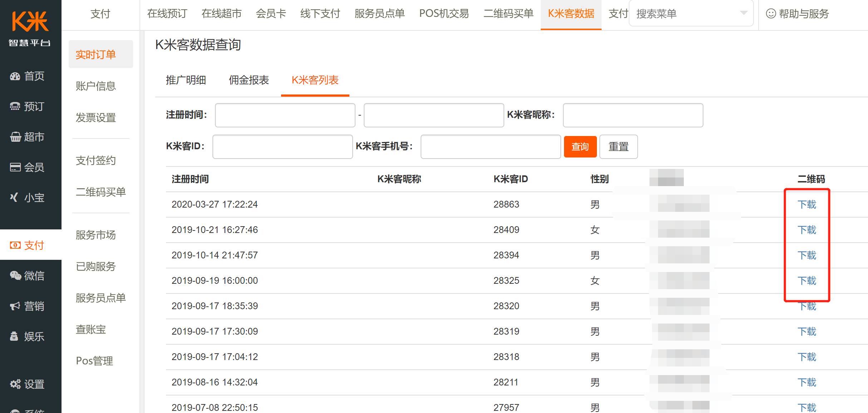Click the K米客ID column header

click(511, 179)
